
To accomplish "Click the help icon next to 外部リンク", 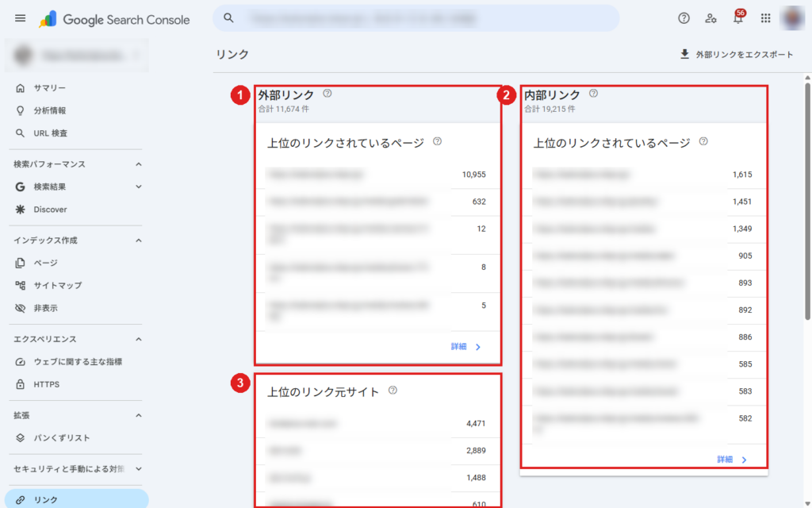I will pos(327,94).
